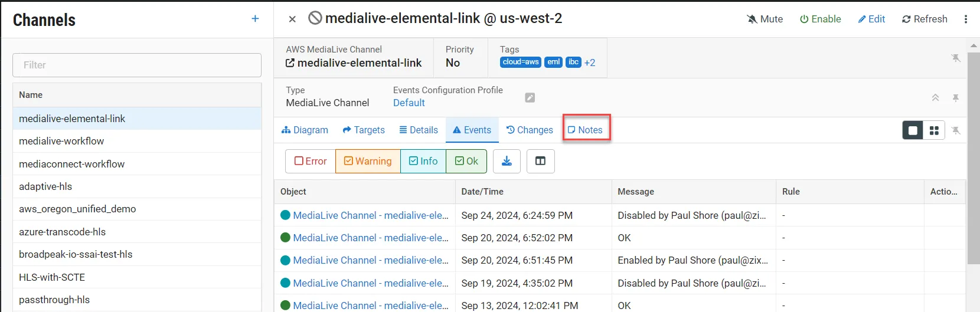The height and width of the screenshot is (312, 980).
Task: Open the Default events profile link
Action: 409,103
